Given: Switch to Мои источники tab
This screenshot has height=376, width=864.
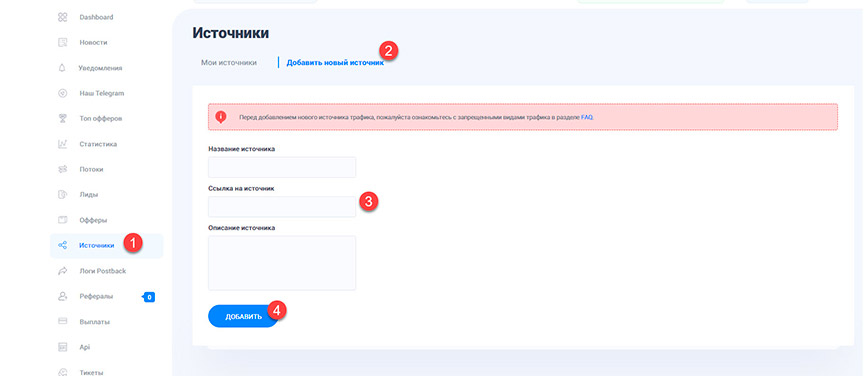Looking at the screenshot, I should 229,63.
